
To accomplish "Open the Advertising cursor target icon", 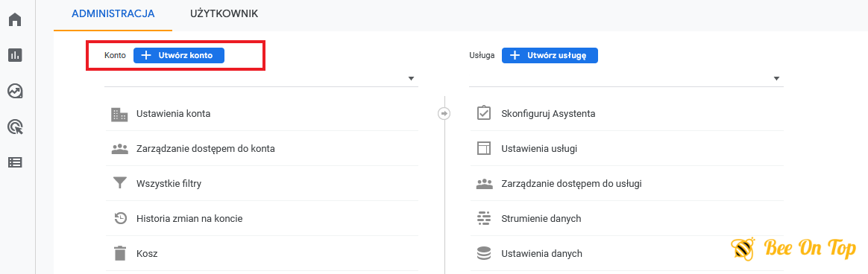I will 15,127.
